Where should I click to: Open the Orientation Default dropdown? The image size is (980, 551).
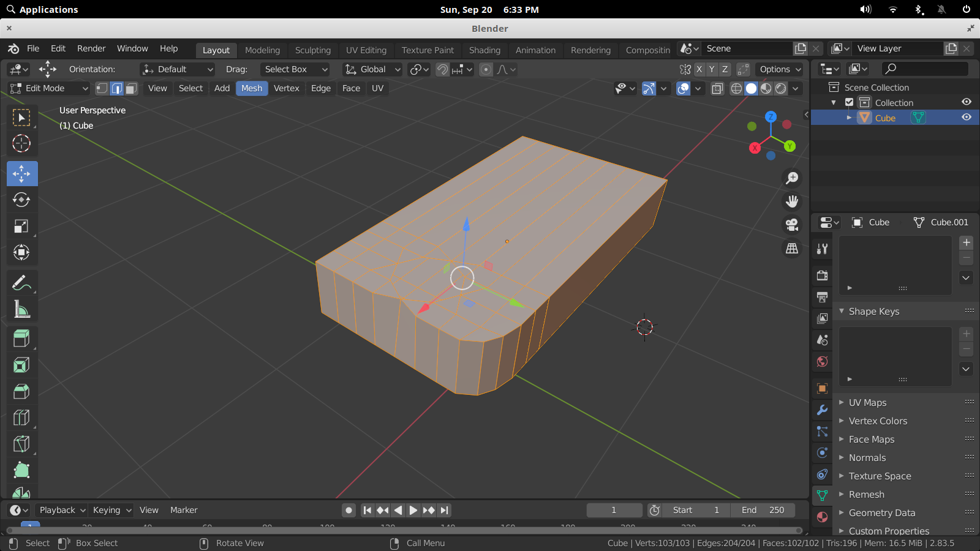coord(177,69)
